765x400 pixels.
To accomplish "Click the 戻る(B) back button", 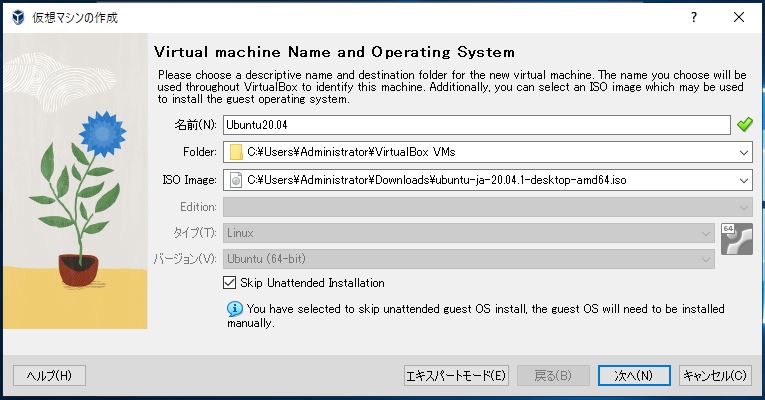I will (x=553, y=376).
